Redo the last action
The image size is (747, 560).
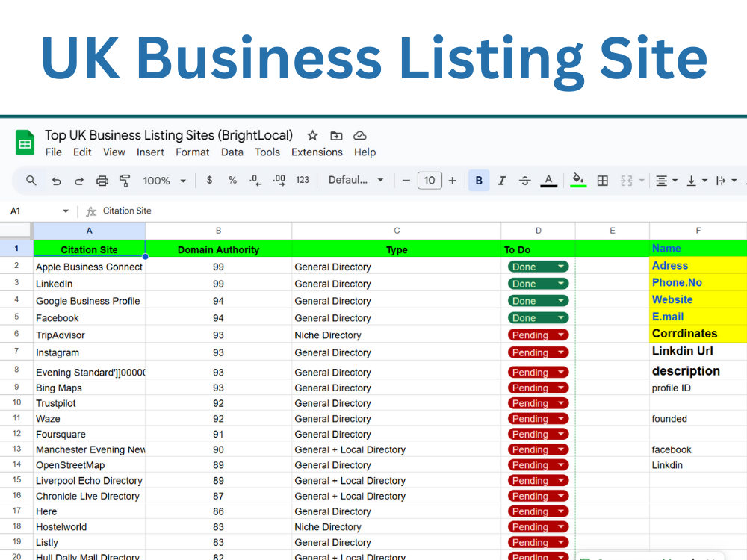pos(79,181)
